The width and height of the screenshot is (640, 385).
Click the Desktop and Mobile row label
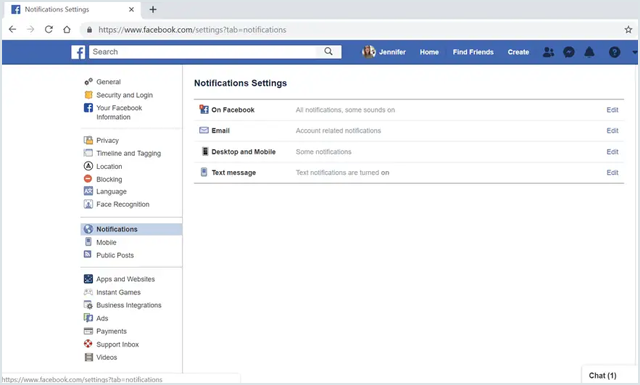[x=243, y=152]
